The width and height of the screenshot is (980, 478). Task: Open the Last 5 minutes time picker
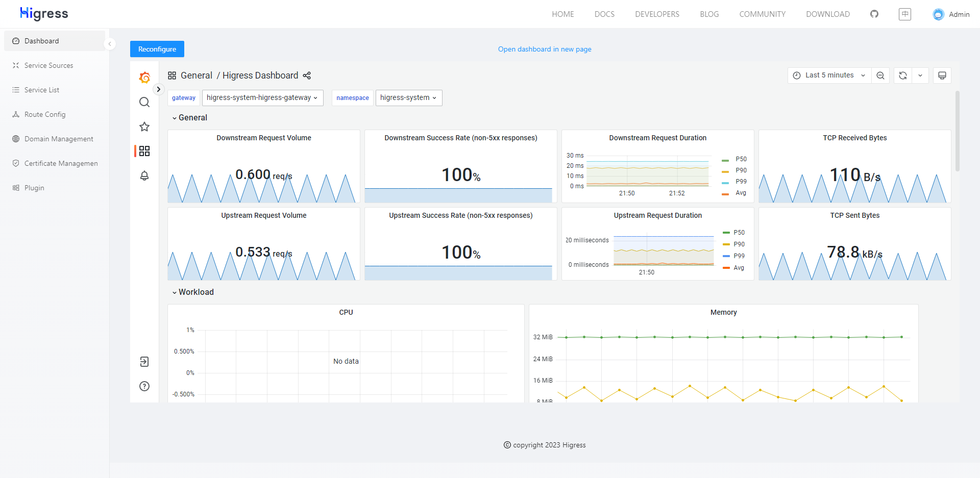829,76
